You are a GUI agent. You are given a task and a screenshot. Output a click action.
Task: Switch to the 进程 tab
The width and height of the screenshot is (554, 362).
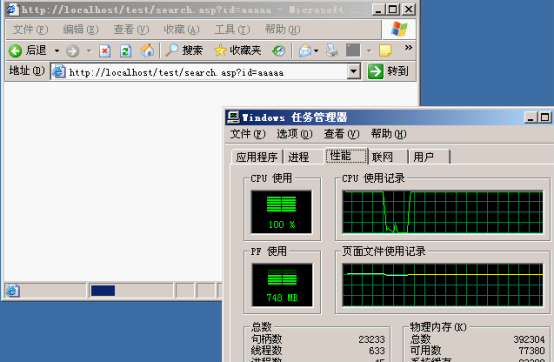point(299,157)
